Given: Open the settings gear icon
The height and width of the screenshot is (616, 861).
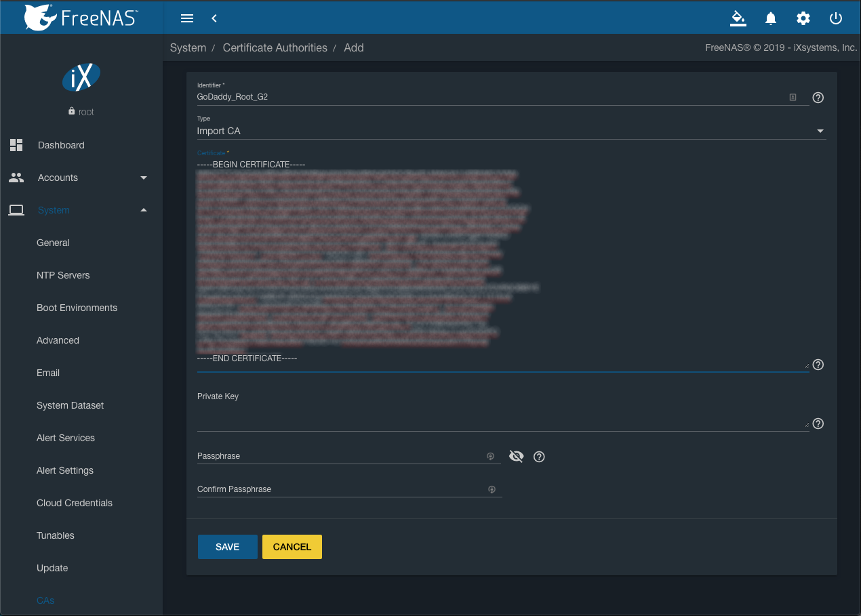Looking at the screenshot, I should click(803, 18).
